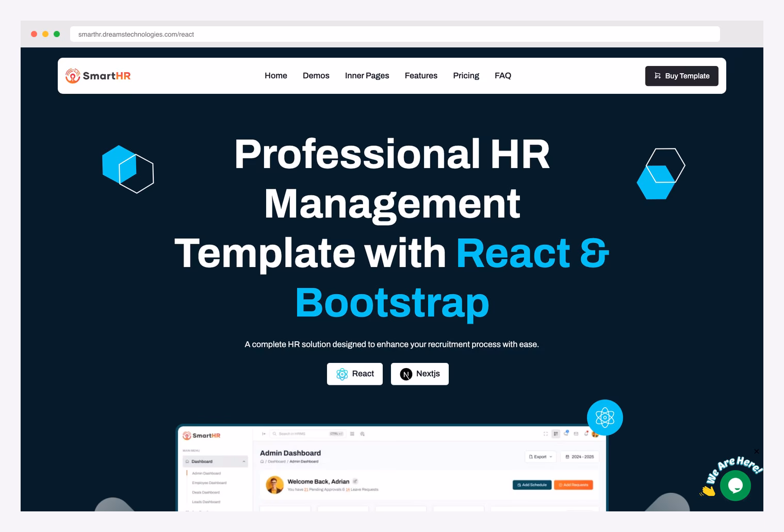This screenshot has width=784, height=532.
Task: Click the cart icon in Buy Template
Action: (658, 76)
